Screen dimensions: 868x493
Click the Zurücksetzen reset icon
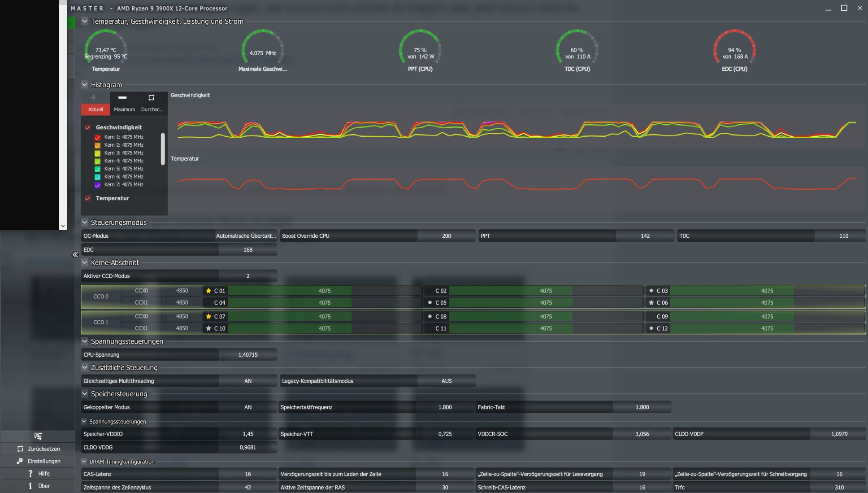point(20,449)
